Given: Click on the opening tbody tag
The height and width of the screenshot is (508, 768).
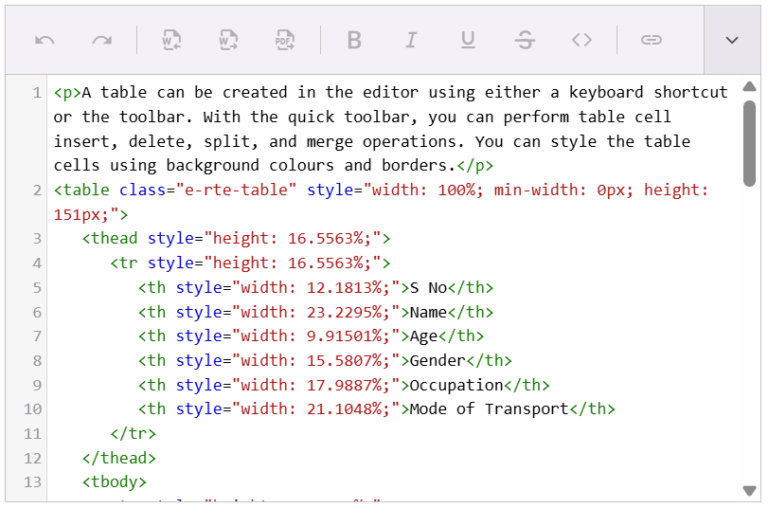Looking at the screenshot, I should click(114, 482).
